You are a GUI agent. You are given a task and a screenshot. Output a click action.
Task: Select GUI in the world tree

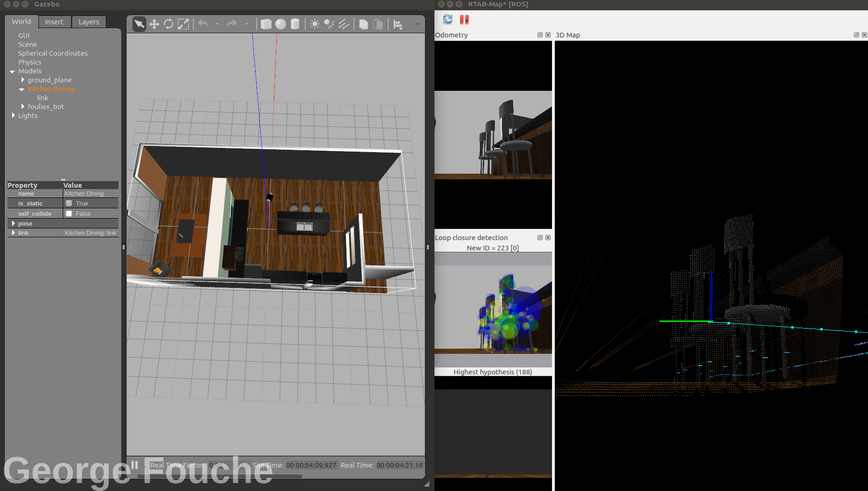24,36
